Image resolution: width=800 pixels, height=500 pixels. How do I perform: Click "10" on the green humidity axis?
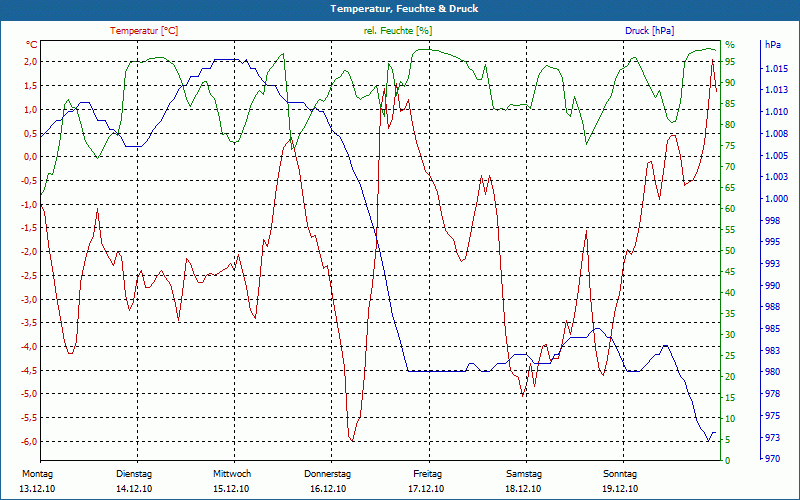pyautogui.click(x=730, y=418)
